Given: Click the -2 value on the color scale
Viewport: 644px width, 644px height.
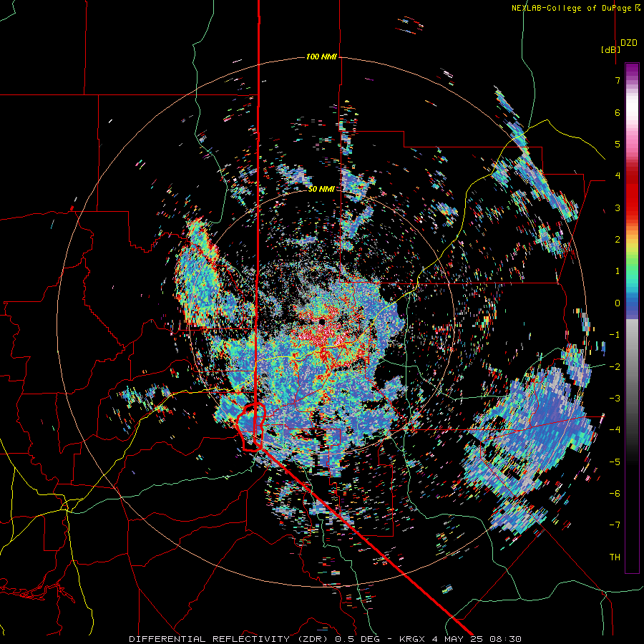Looking at the screenshot, I should (615, 366).
